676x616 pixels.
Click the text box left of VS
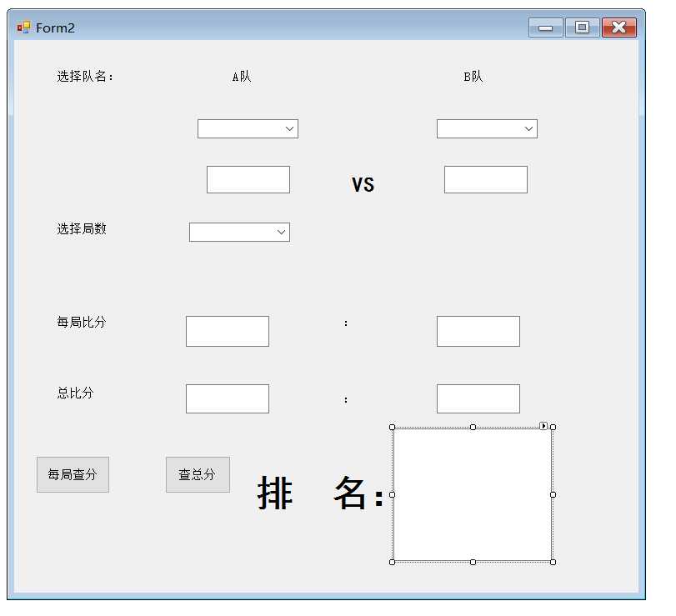[248, 180]
